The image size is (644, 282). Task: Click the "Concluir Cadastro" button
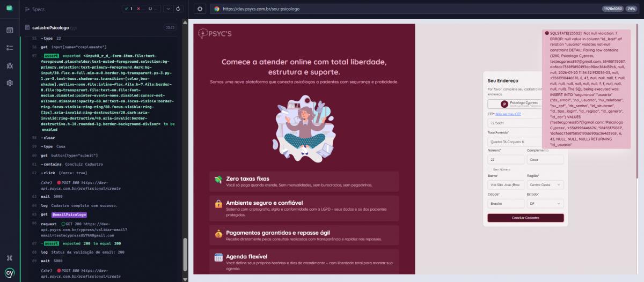click(525, 218)
